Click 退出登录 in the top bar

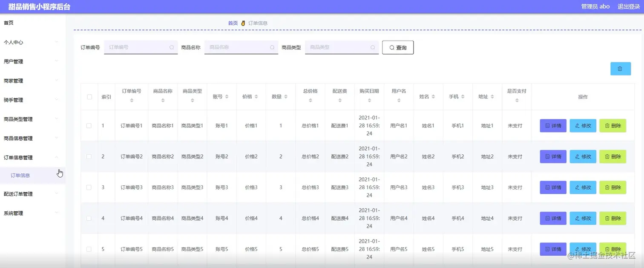click(629, 6)
